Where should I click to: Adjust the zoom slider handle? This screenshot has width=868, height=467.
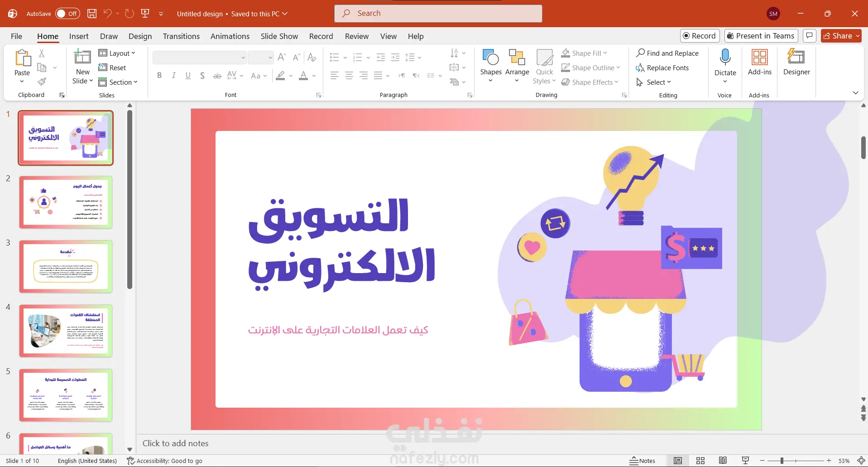pyautogui.click(x=782, y=461)
